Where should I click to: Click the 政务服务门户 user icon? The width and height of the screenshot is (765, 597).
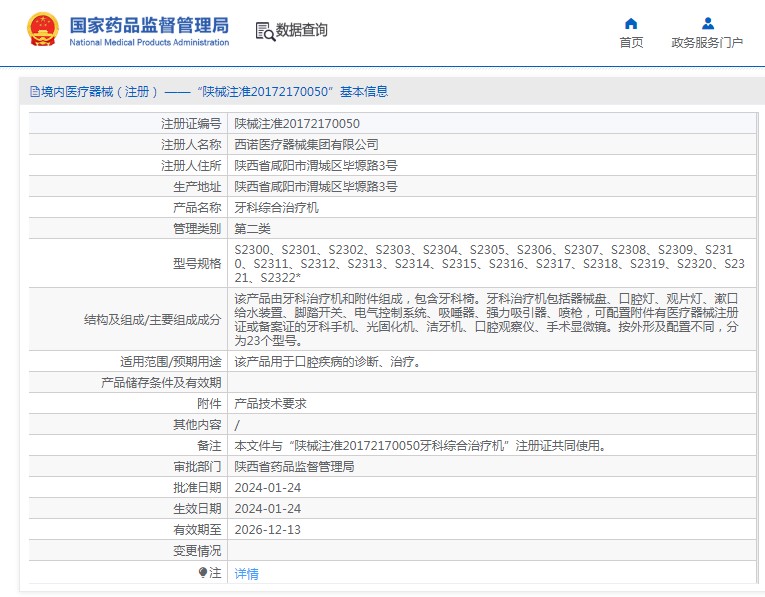(707, 23)
